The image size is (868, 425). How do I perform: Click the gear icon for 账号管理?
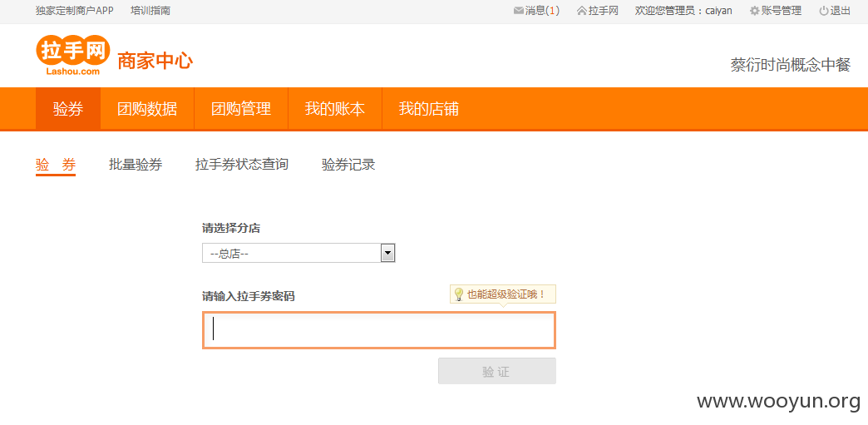(755, 11)
